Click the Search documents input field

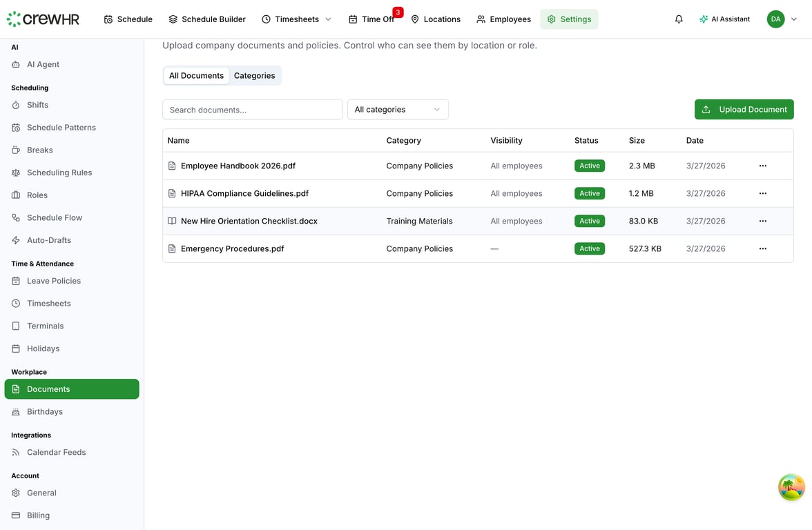tap(252, 109)
